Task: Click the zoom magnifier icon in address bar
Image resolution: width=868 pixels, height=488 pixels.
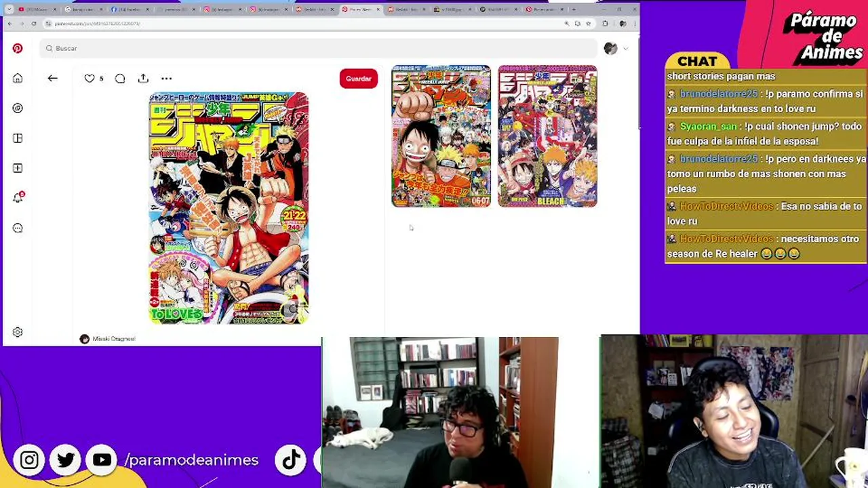Action: click(x=567, y=24)
